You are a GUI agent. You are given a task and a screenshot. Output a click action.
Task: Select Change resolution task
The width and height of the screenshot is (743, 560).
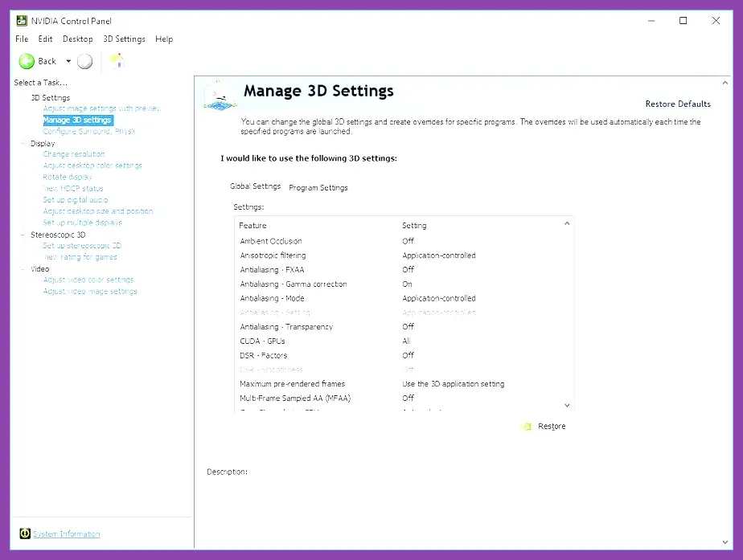click(74, 153)
